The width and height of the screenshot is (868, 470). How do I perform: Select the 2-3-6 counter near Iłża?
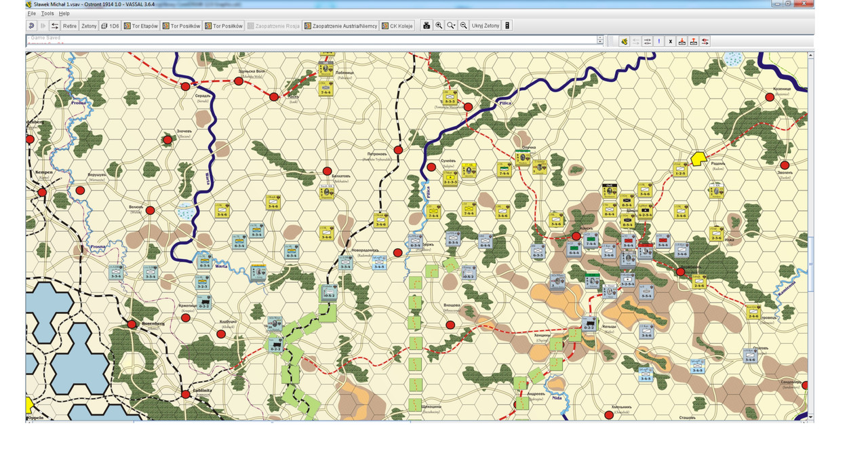click(717, 233)
